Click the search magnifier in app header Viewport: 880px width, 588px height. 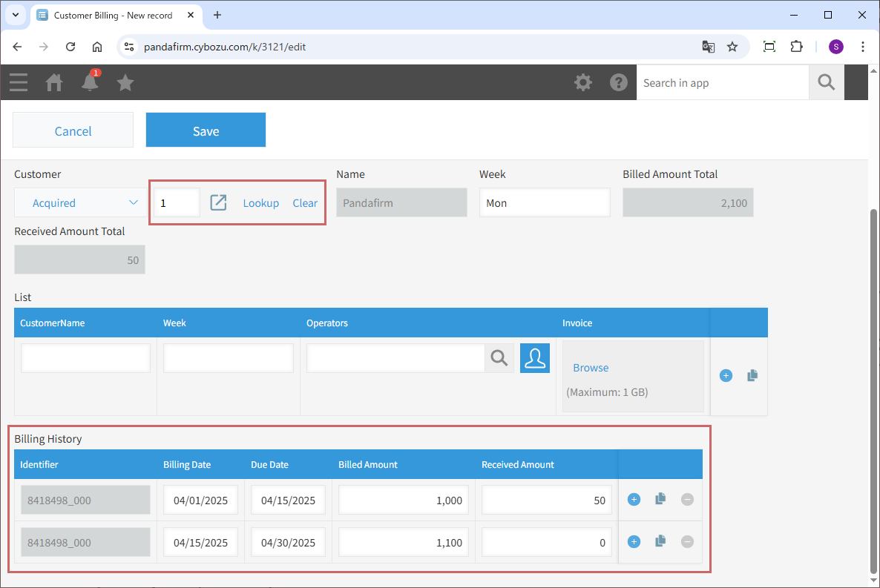coord(826,82)
